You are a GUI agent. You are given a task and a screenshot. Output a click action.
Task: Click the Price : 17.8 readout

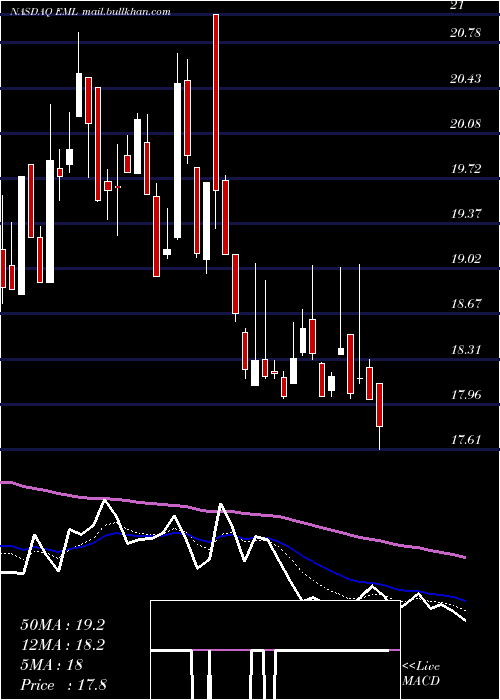coord(63,685)
